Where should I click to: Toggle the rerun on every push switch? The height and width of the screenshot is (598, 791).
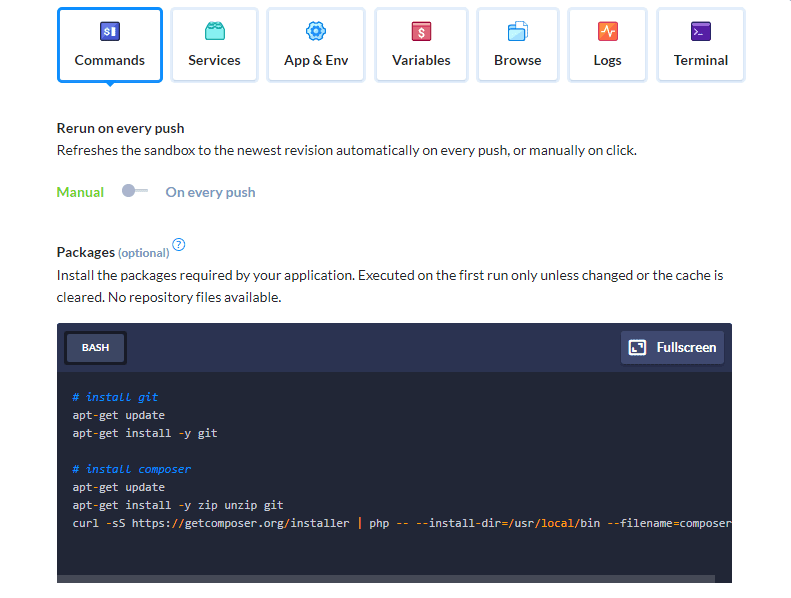pyautogui.click(x=135, y=192)
